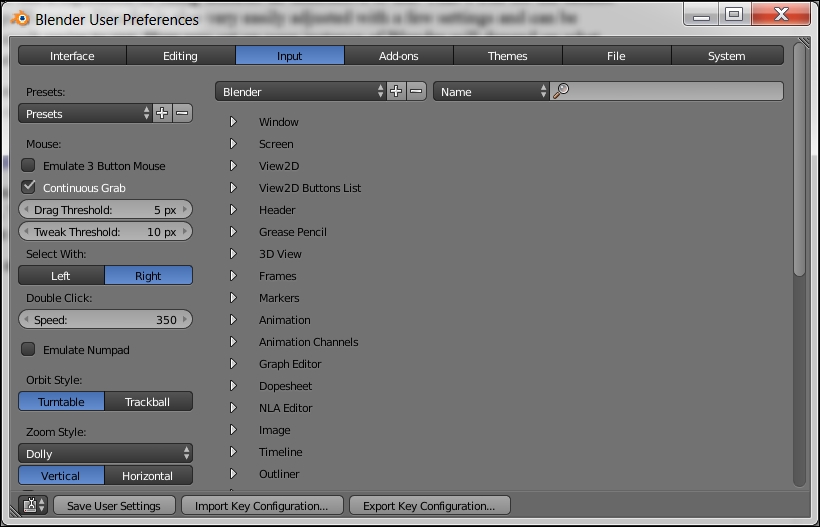Click the Tweak Threshold value field

pos(105,232)
